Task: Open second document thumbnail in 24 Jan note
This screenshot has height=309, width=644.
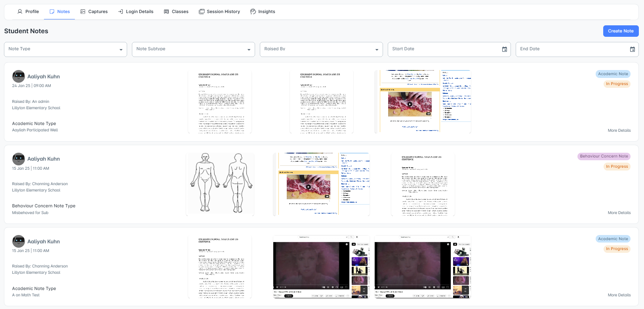Action: 322,102
